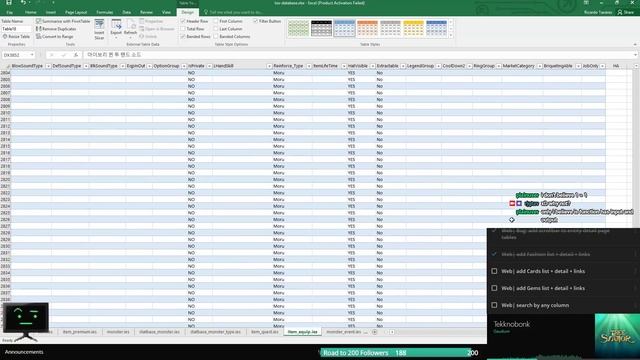This screenshot has height=360, width=640.
Task: Check the 'Web | add Cards list' task
Action: coord(494,271)
